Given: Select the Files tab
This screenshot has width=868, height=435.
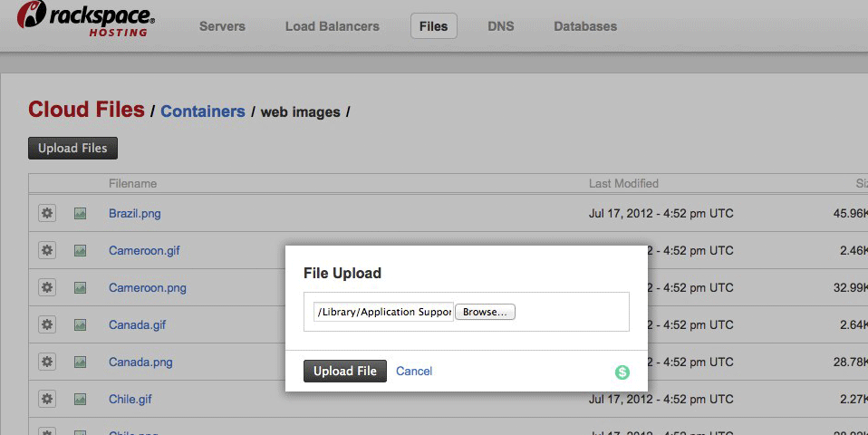Looking at the screenshot, I should [433, 26].
